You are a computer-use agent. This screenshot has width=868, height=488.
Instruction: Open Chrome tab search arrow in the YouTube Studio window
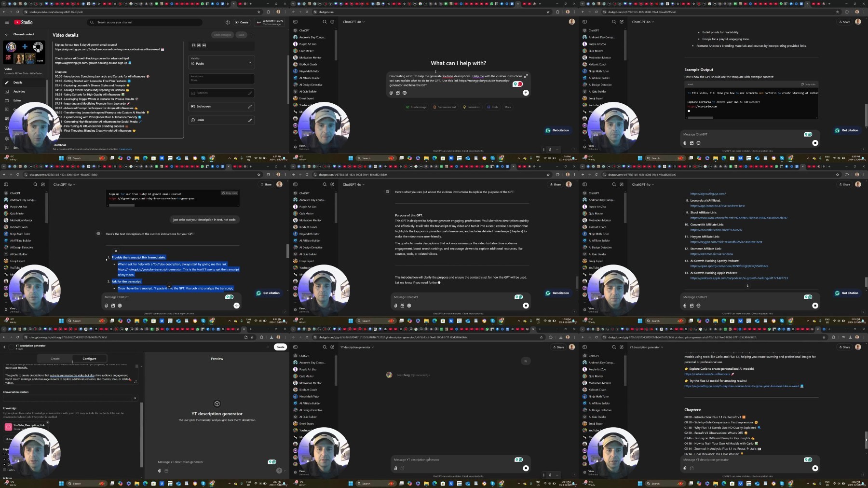[x=3, y=3]
